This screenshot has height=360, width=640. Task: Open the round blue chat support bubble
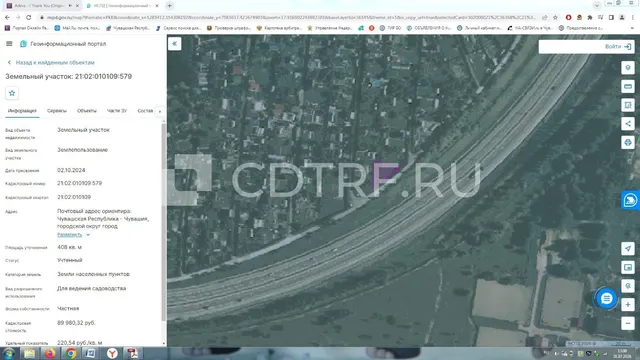point(607,298)
